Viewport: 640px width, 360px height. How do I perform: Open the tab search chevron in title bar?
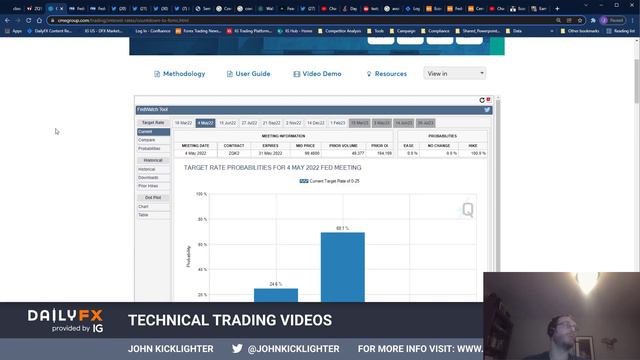[x=586, y=5]
